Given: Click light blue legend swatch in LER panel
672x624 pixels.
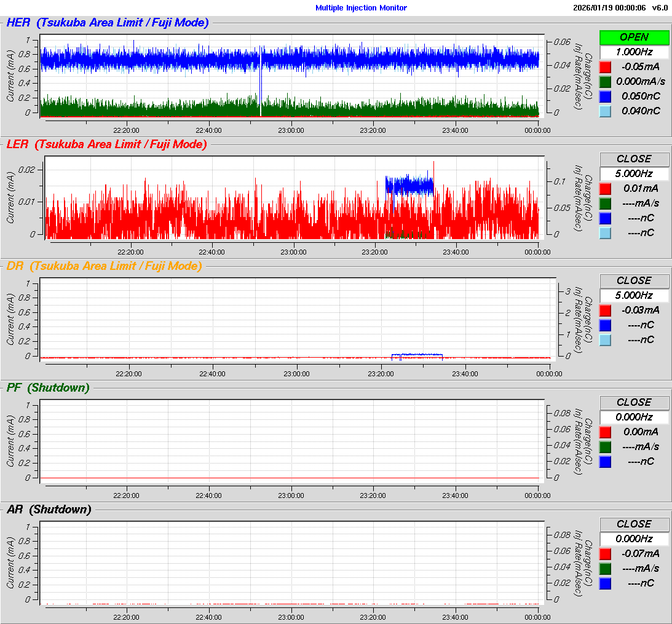Looking at the screenshot, I should pos(605,233).
